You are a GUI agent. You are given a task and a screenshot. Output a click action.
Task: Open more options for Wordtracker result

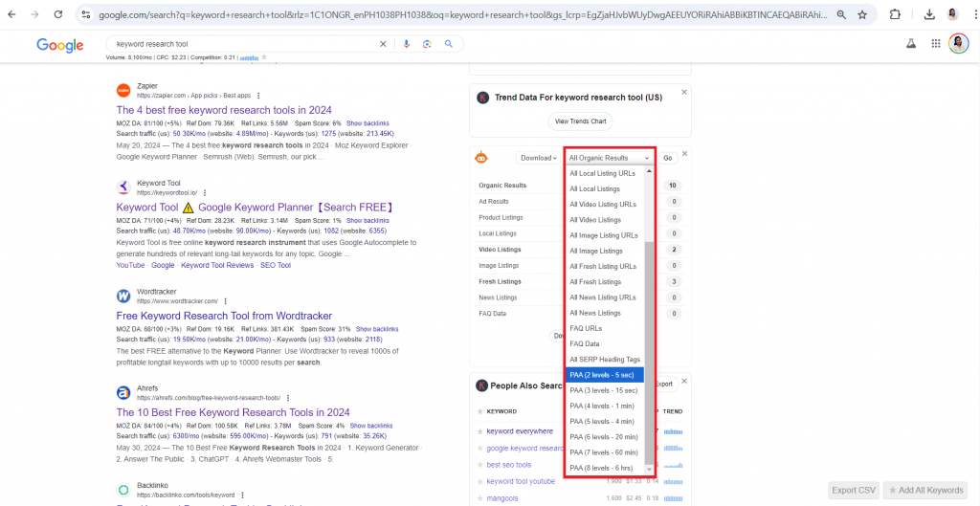pyautogui.click(x=225, y=301)
